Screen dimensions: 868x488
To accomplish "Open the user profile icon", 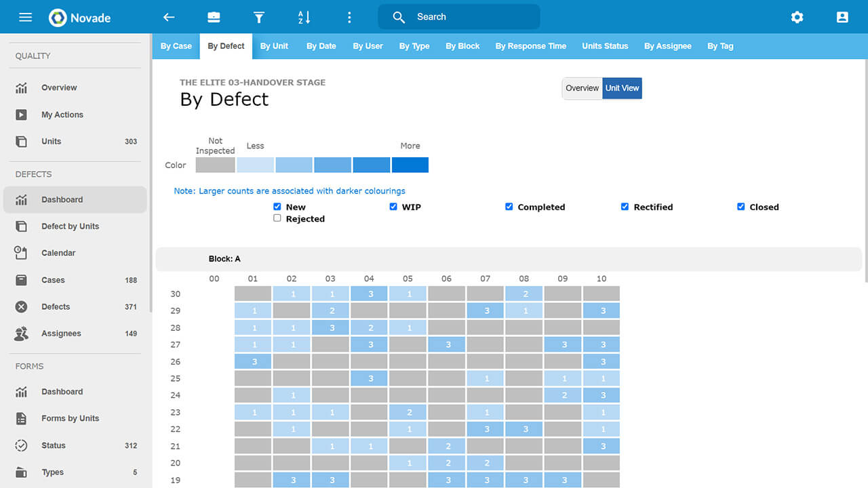I will (842, 18).
